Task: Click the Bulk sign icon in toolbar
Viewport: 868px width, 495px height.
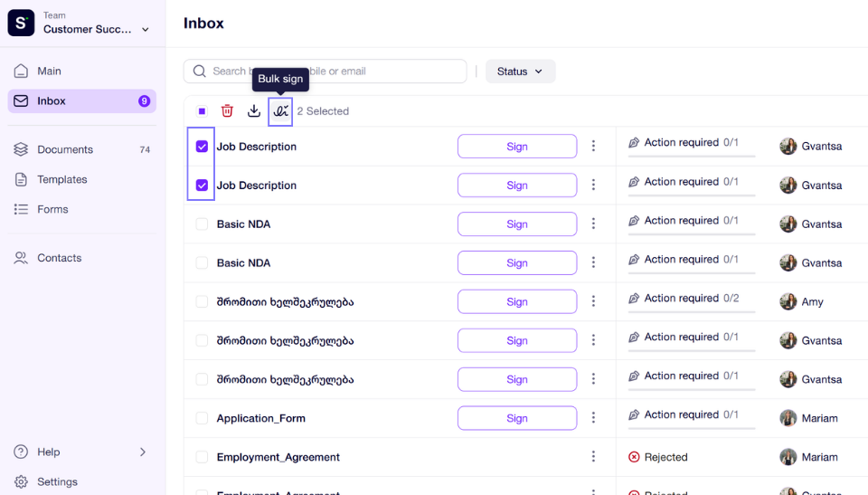Action: (280, 111)
